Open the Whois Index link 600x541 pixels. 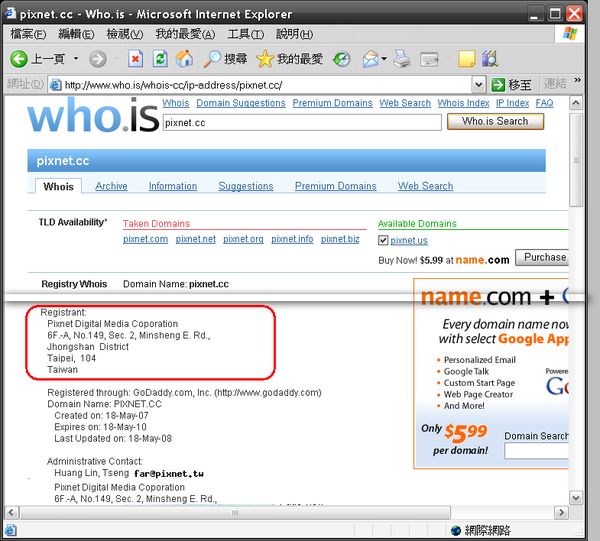(x=463, y=103)
